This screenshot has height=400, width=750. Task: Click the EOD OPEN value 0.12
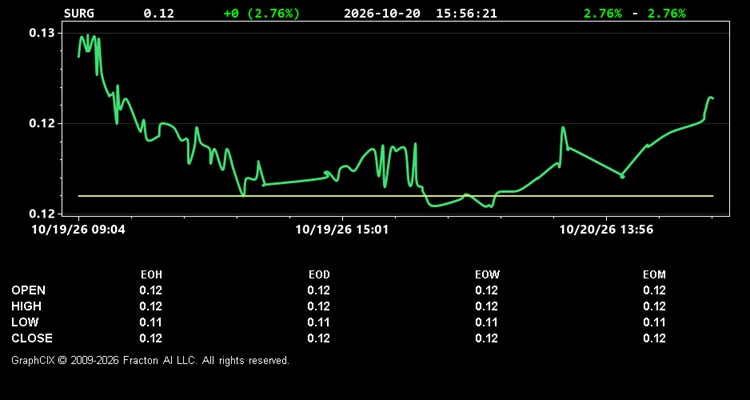[x=319, y=290]
